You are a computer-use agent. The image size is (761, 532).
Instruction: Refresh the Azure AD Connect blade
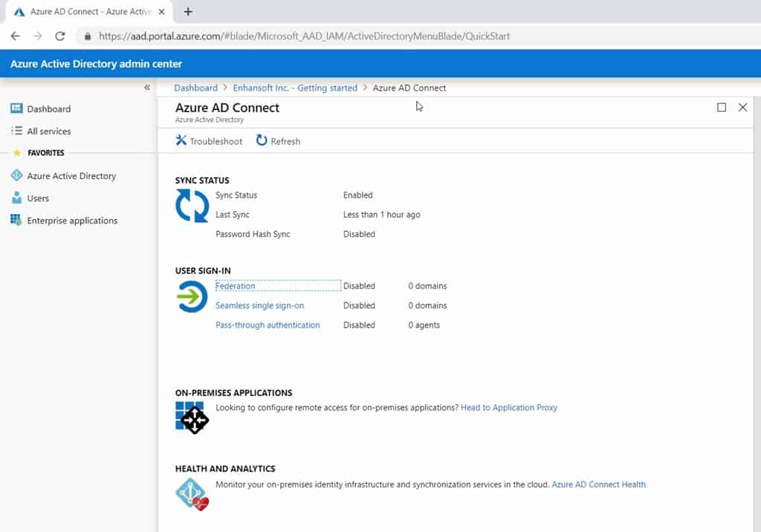click(x=278, y=140)
